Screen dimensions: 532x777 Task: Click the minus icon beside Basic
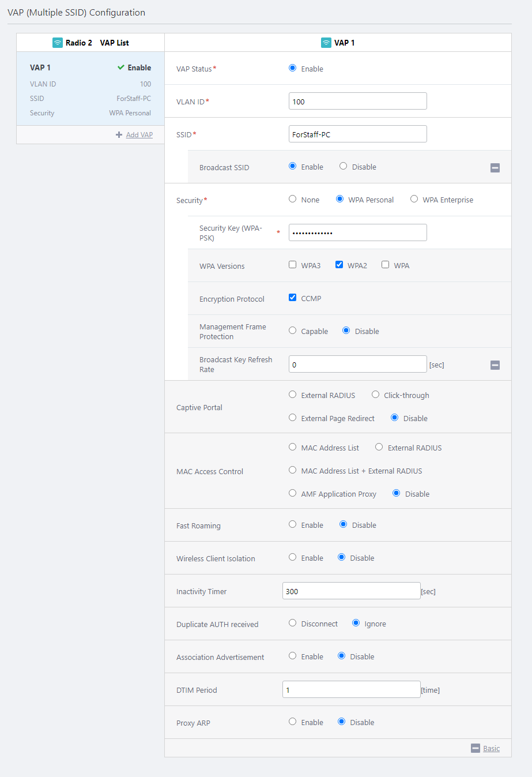476,748
